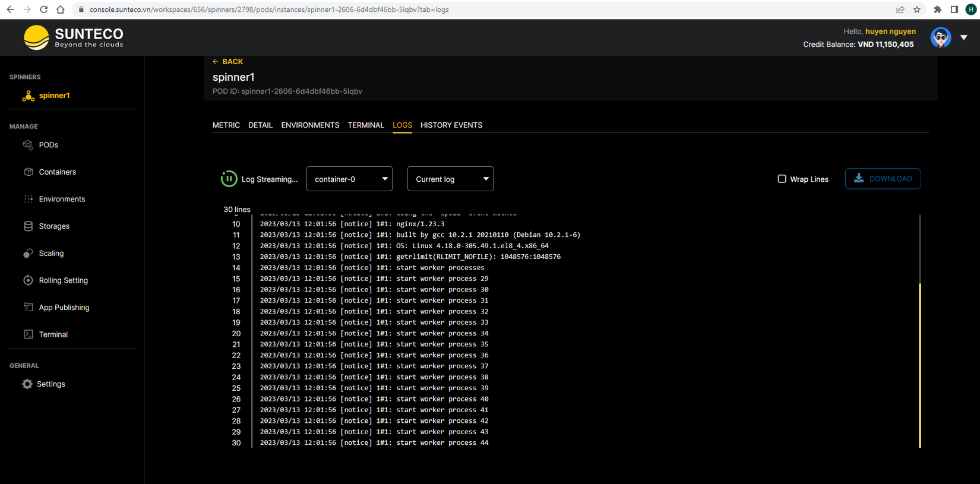
Task: Click the site lock icon in address bar
Action: (x=81, y=10)
